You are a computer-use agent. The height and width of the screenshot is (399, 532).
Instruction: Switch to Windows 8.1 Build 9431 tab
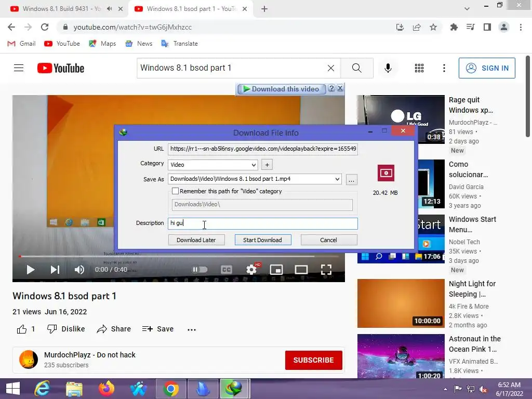[61, 9]
